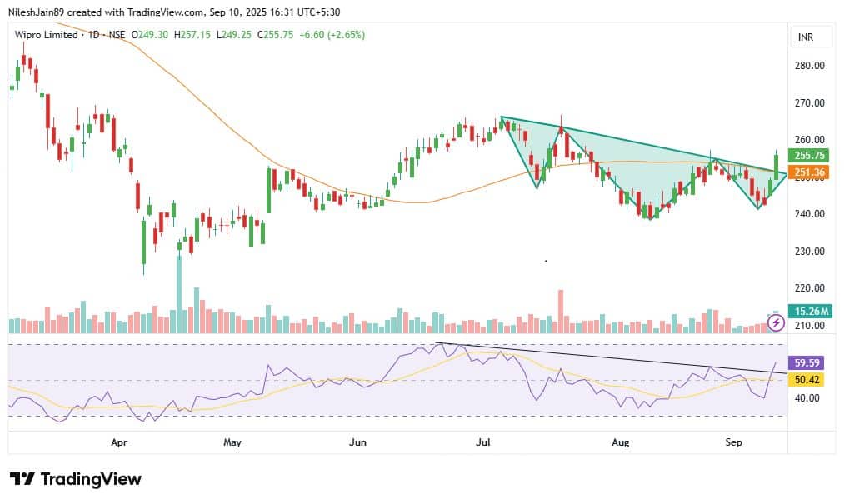
Task: Open the INR currency selector
Action: click(805, 37)
